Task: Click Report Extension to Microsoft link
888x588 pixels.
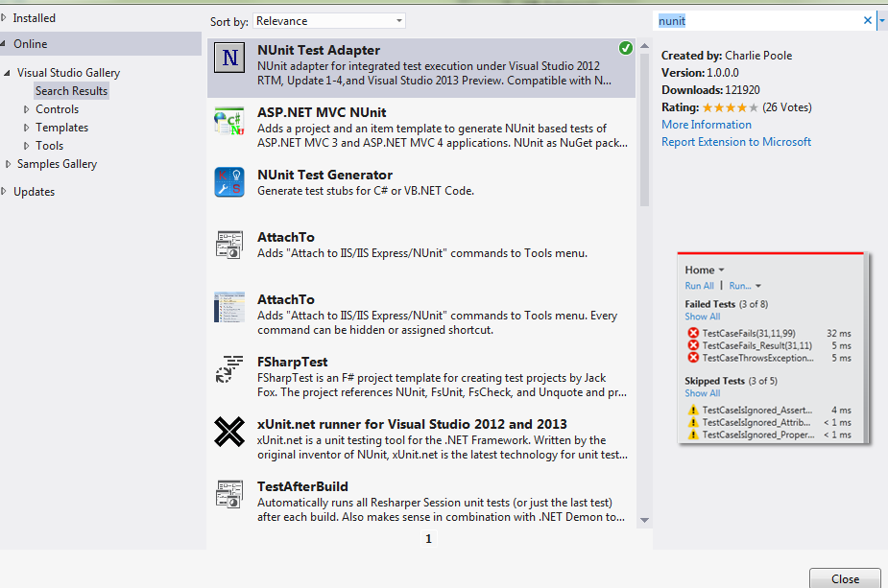Action: pos(736,141)
